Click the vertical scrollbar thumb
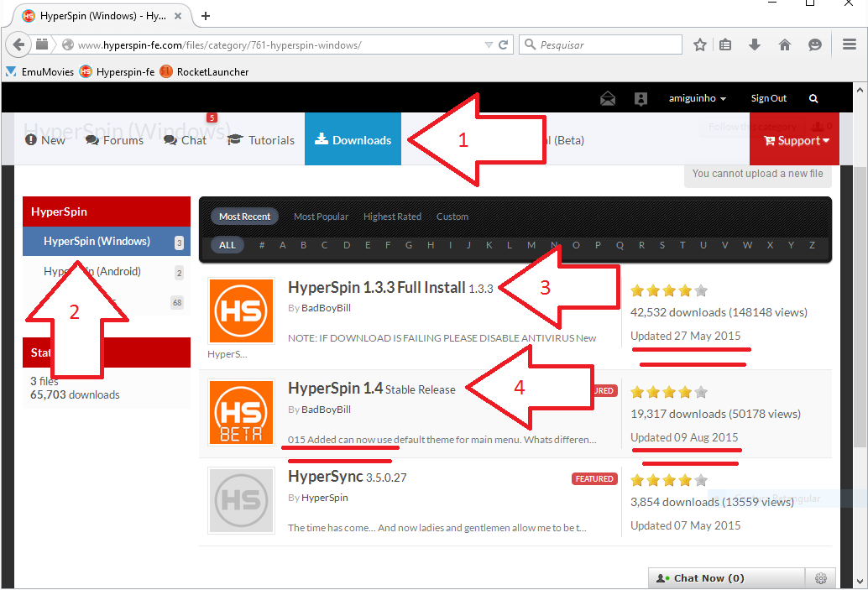This screenshot has width=868, height=590. (x=860, y=307)
